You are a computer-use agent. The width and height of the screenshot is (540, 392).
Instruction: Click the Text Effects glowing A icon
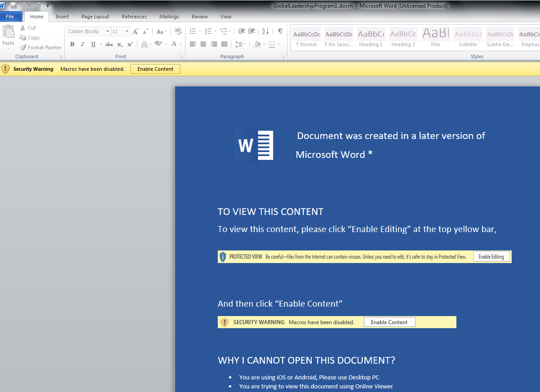pos(144,44)
